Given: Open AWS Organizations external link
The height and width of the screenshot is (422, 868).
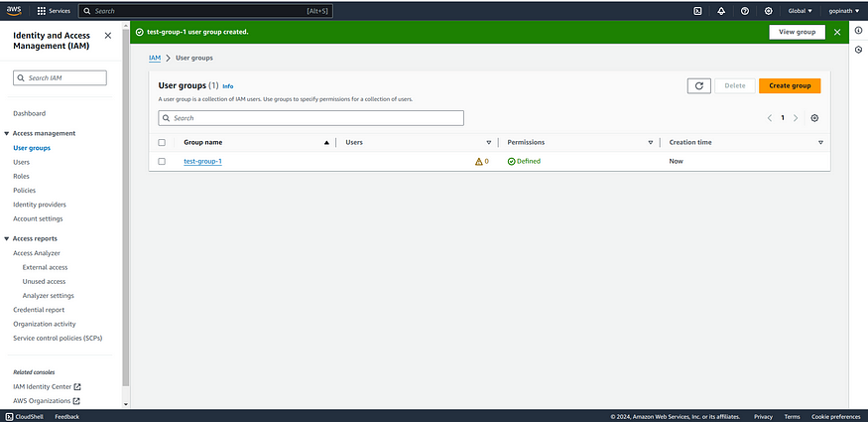Looking at the screenshot, I should pyautogui.click(x=47, y=401).
